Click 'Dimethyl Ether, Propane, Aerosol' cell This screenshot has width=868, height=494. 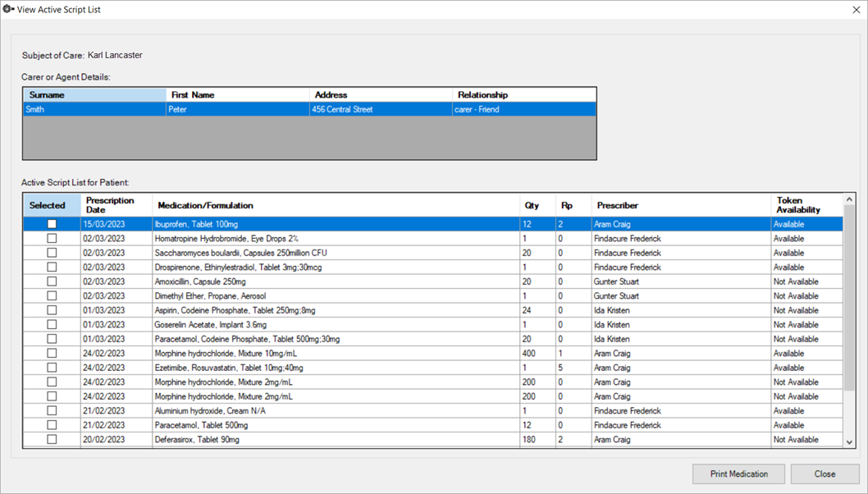336,295
